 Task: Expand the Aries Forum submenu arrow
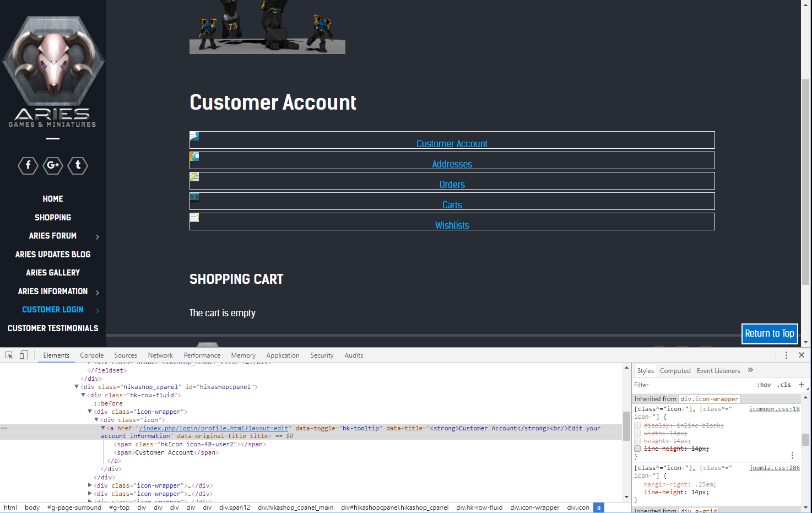[x=98, y=237]
